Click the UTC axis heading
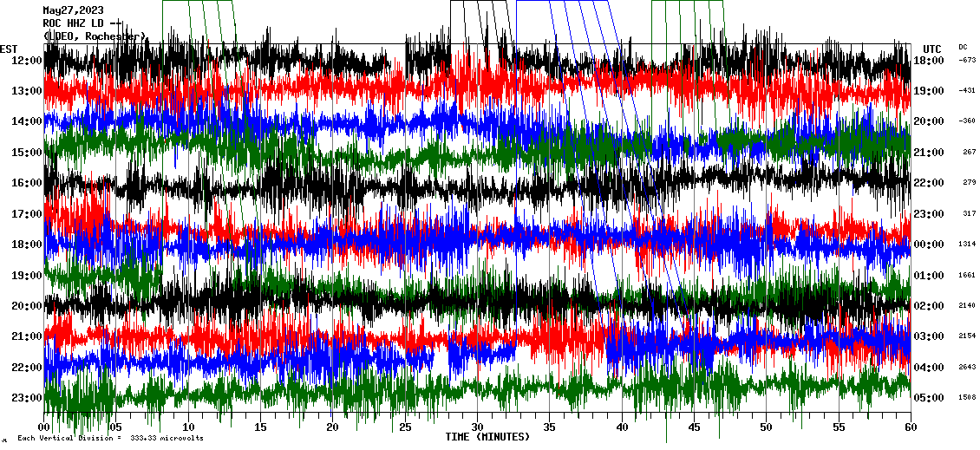 click(931, 49)
